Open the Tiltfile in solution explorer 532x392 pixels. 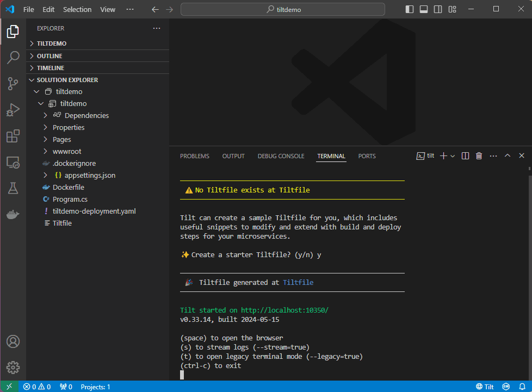62,223
